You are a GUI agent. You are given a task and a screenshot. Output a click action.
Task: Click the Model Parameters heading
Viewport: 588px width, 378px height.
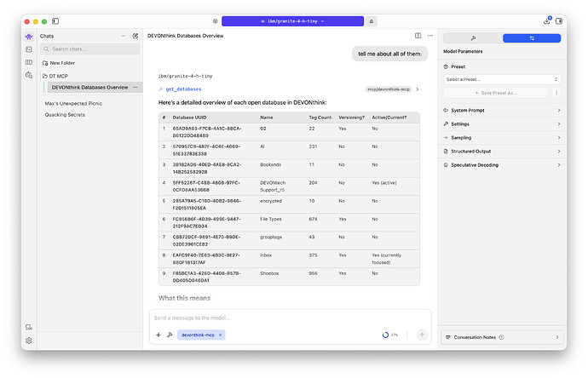click(463, 52)
